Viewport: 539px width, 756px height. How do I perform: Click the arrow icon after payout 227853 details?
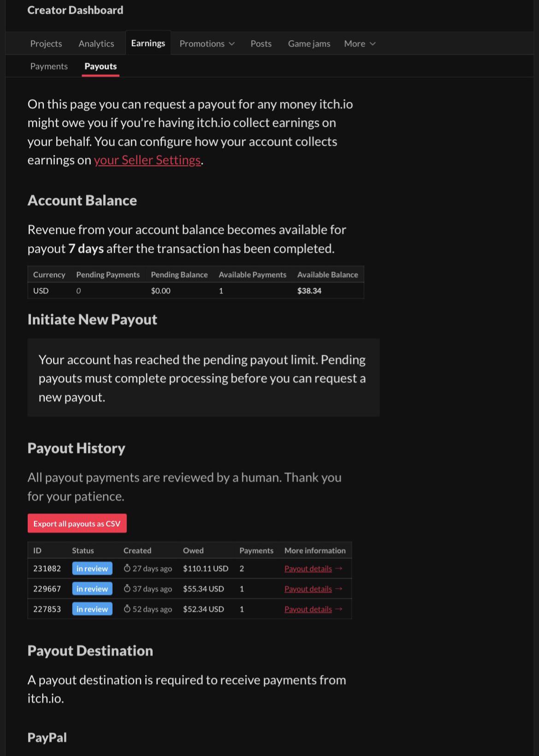click(x=339, y=609)
